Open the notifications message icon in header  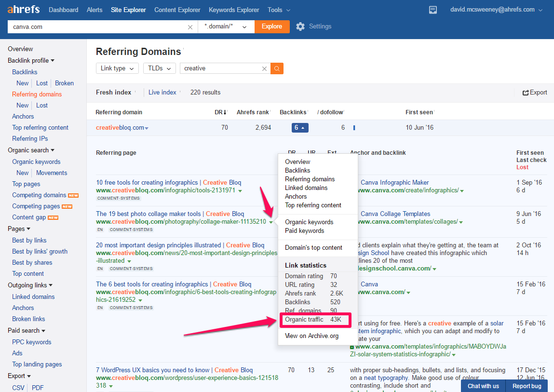432,10
